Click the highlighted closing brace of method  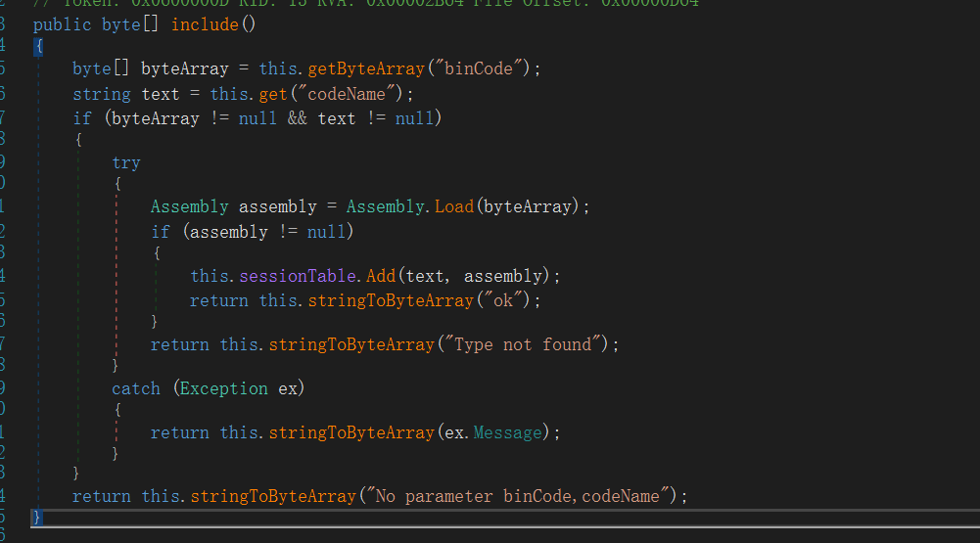pos(37,517)
